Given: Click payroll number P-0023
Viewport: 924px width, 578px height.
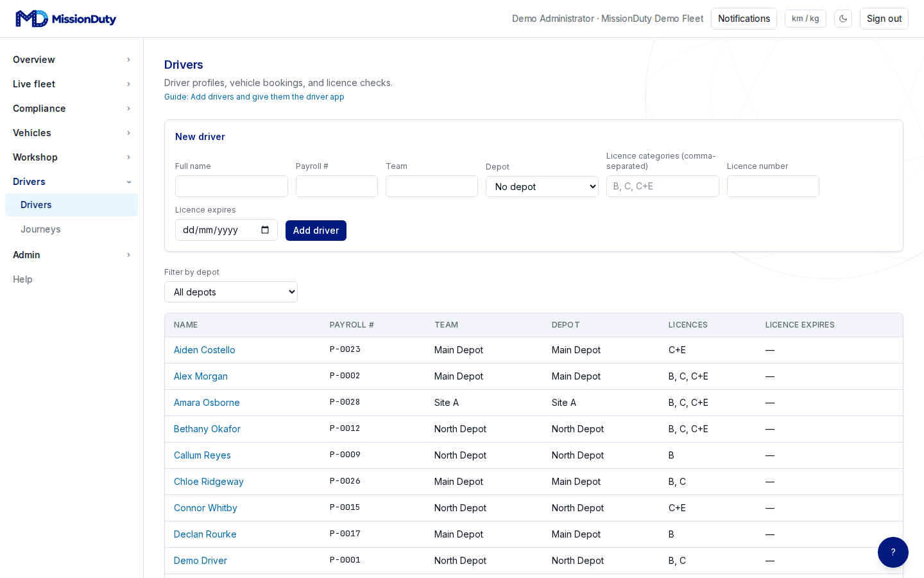Looking at the screenshot, I should pos(345,349).
